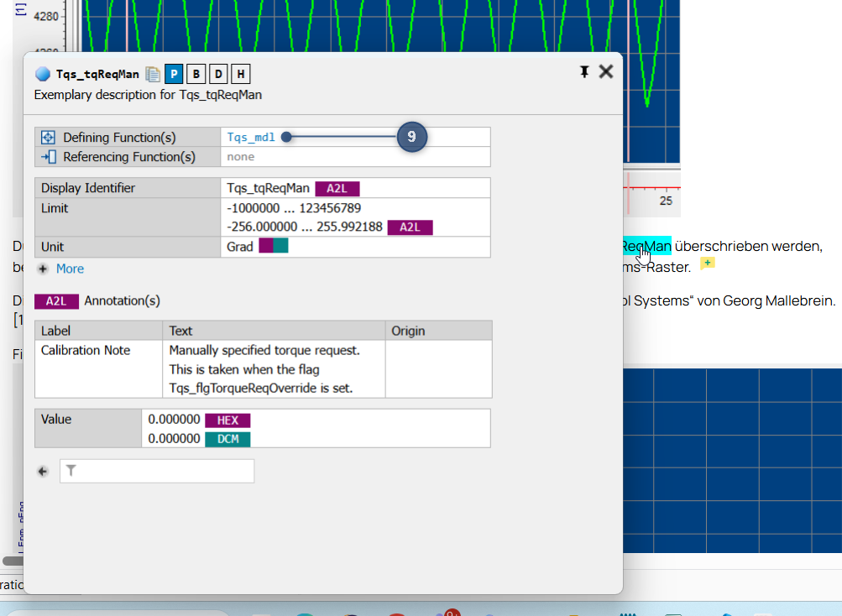Click the purple swatch beside Grad unit
Screen dimensions: 842x616
(x=266, y=246)
